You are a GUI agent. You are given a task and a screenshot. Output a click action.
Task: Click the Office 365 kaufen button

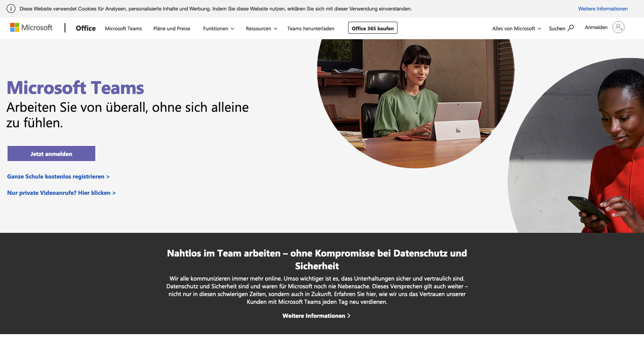point(372,27)
